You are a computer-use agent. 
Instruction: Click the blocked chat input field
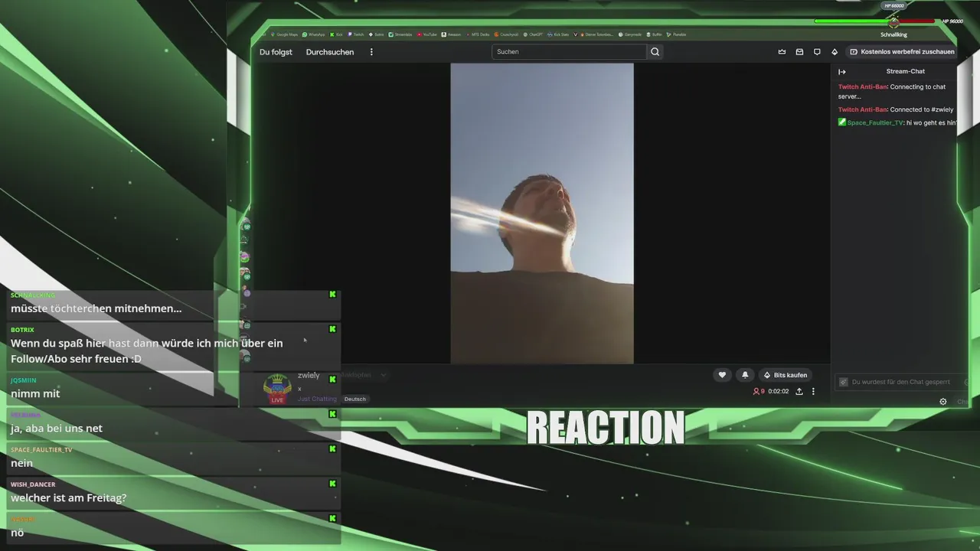pyautogui.click(x=901, y=381)
